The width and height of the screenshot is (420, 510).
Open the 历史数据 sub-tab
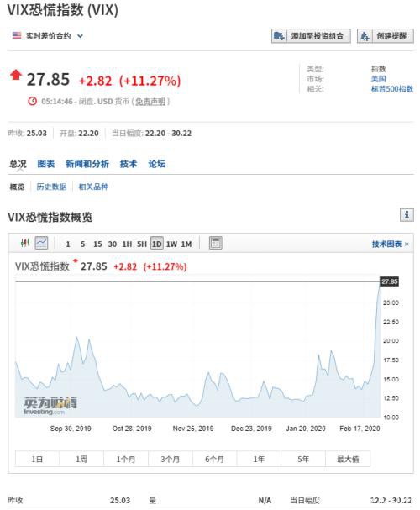[51, 187]
